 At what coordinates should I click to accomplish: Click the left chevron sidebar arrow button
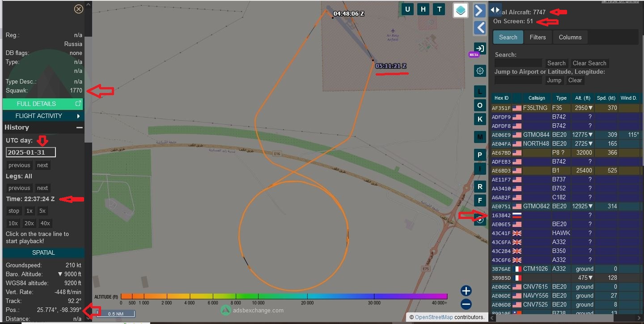coord(480,28)
